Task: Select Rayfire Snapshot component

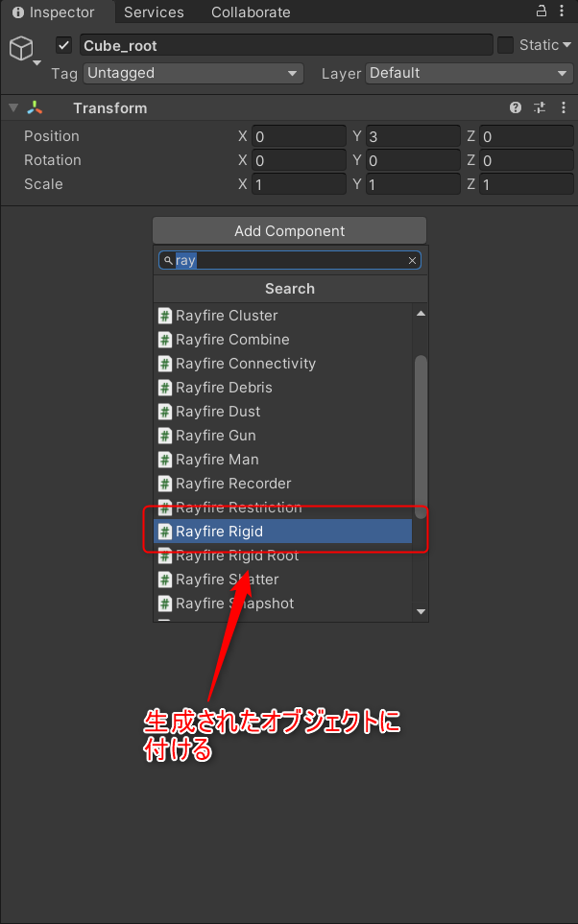Action: click(x=283, y=604)
